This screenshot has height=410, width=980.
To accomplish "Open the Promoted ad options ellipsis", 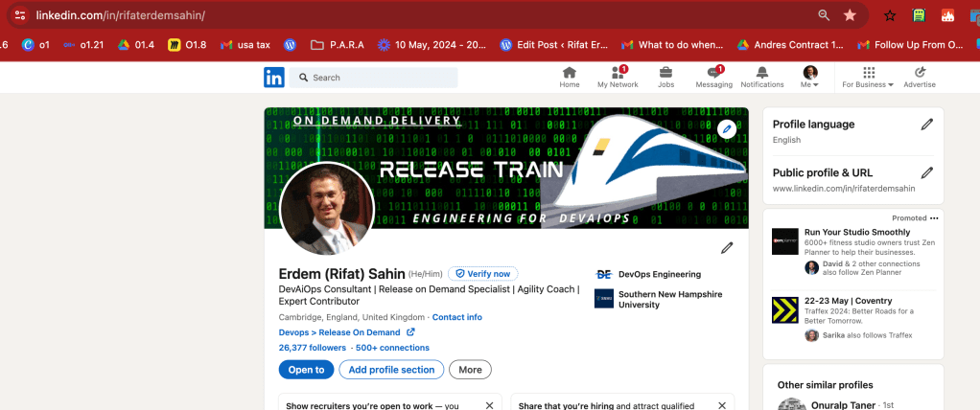I will point(934,218).
